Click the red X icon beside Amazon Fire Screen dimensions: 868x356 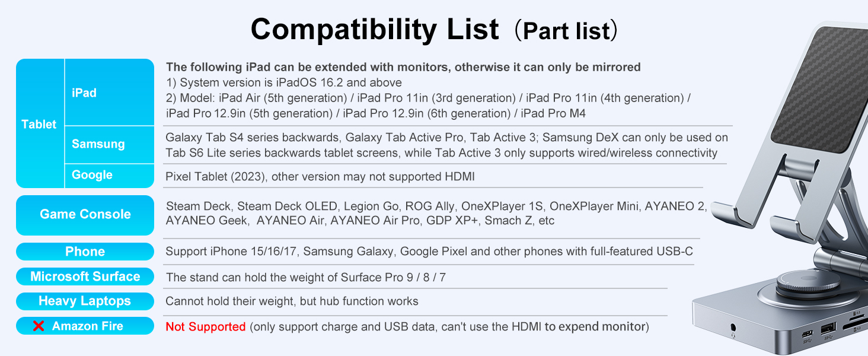coord(39,326)
